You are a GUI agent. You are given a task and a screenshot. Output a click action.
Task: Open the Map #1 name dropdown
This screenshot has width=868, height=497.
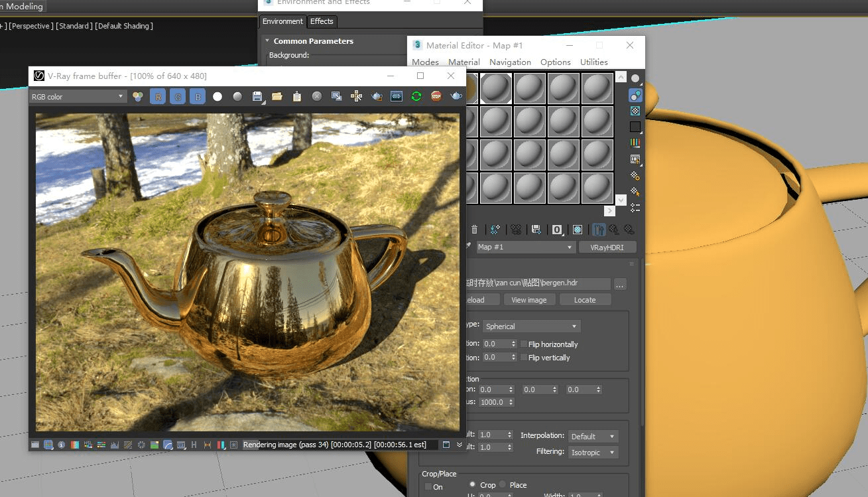[526, 247]
